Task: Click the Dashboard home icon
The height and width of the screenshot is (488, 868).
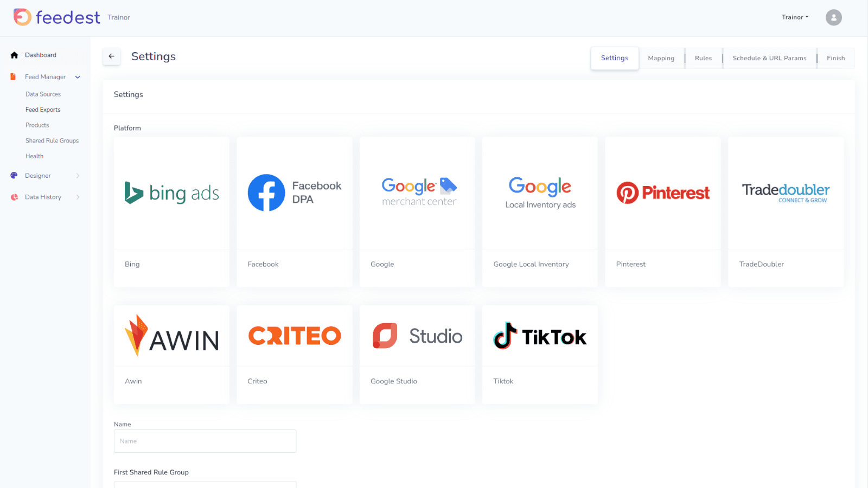Action: click(15, 55)
